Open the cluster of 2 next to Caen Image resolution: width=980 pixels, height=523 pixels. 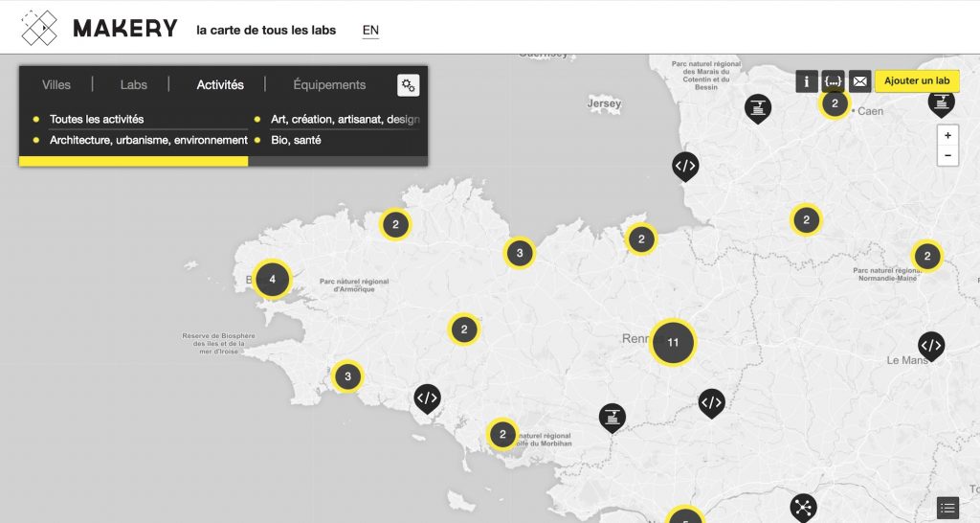835,103
